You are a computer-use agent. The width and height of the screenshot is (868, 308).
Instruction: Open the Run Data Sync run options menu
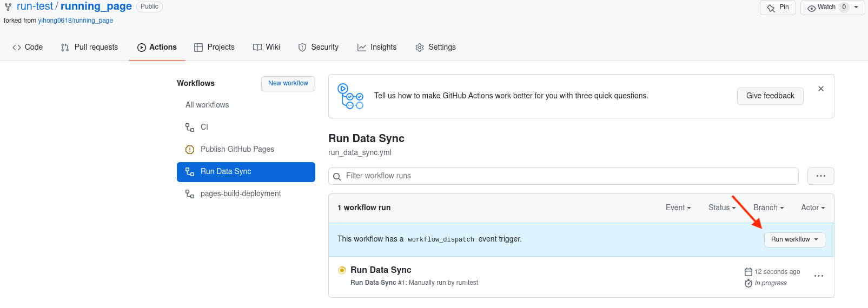tap(818, 276)
